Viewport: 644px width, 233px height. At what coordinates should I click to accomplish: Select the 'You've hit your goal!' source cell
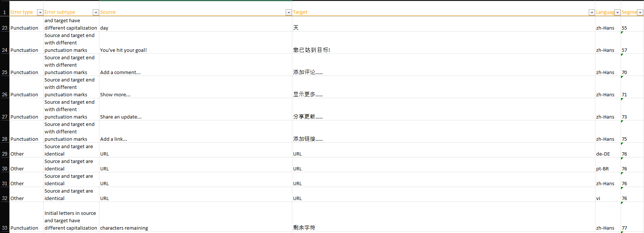click(124, 50)
